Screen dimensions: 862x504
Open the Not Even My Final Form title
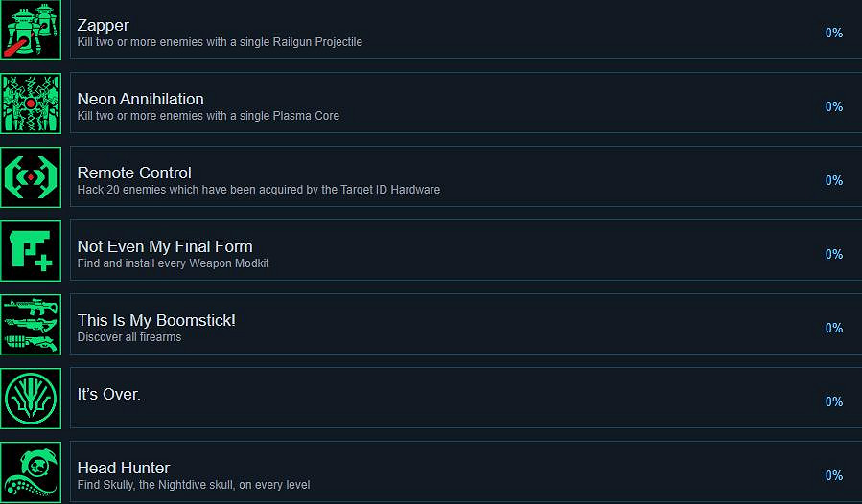[x=165, y=246]
